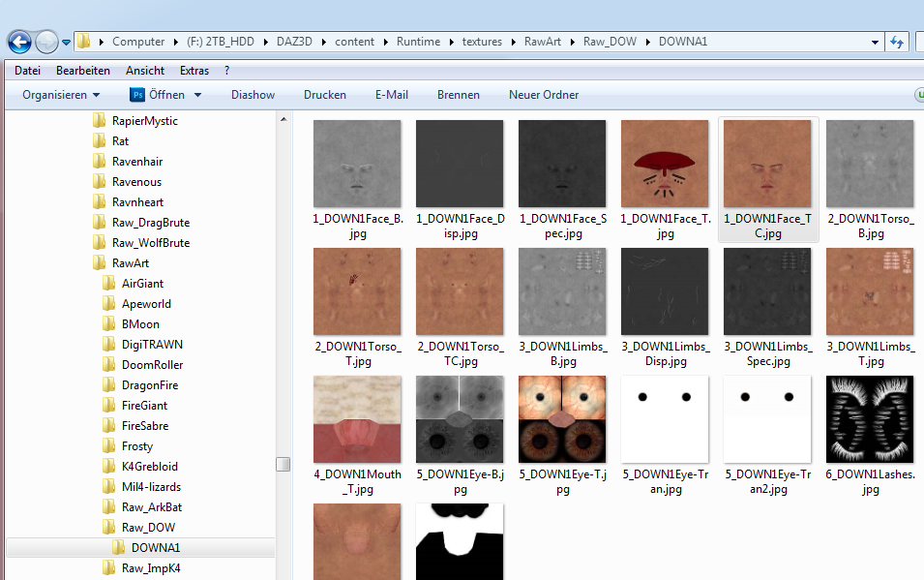Image resolution: width=924 pixels, height=580 pixels.
Task: Click the folder icon next to RapierMystic
Action: coord(99,120)
